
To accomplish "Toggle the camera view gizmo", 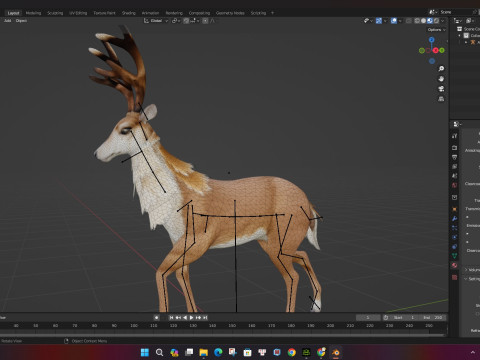I will pos(441,89).
